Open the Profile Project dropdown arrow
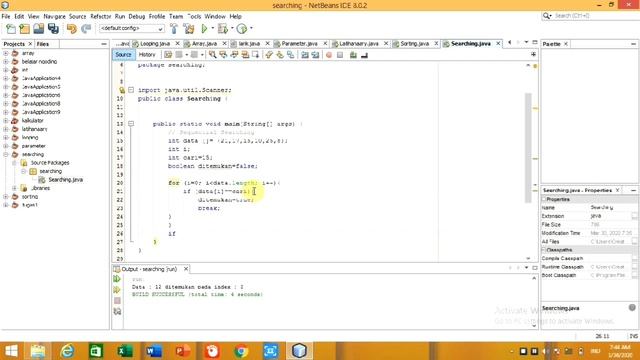Screen dimensions: 640x360 click(251, 29)
